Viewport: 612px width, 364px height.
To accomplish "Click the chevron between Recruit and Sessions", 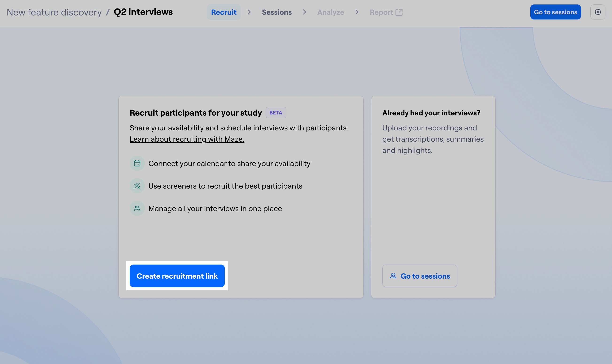I will pos(249,12).
